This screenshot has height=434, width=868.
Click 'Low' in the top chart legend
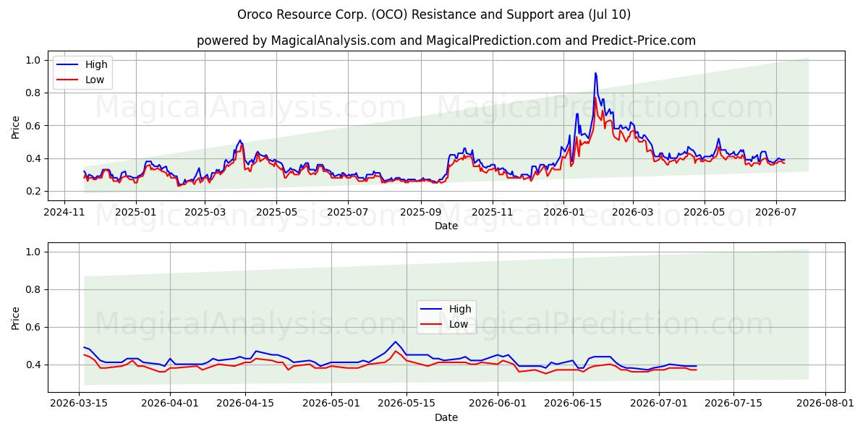(x=95, y=80)
